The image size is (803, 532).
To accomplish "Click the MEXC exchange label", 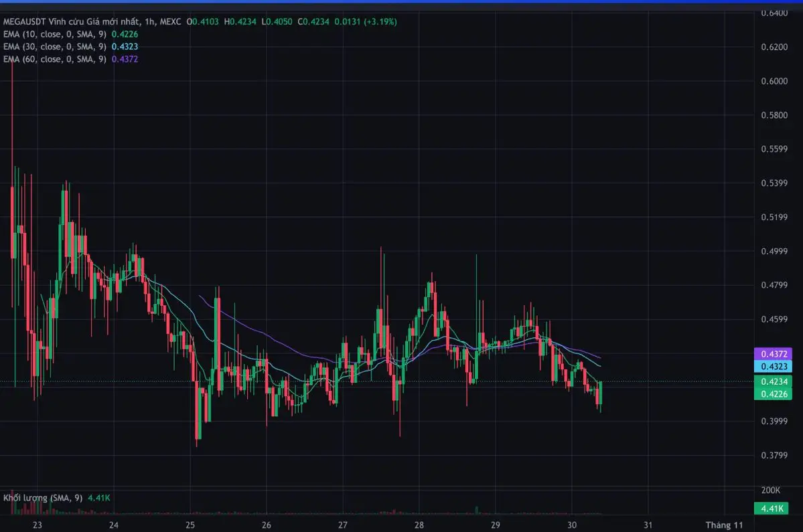I will tap(169, 21).
